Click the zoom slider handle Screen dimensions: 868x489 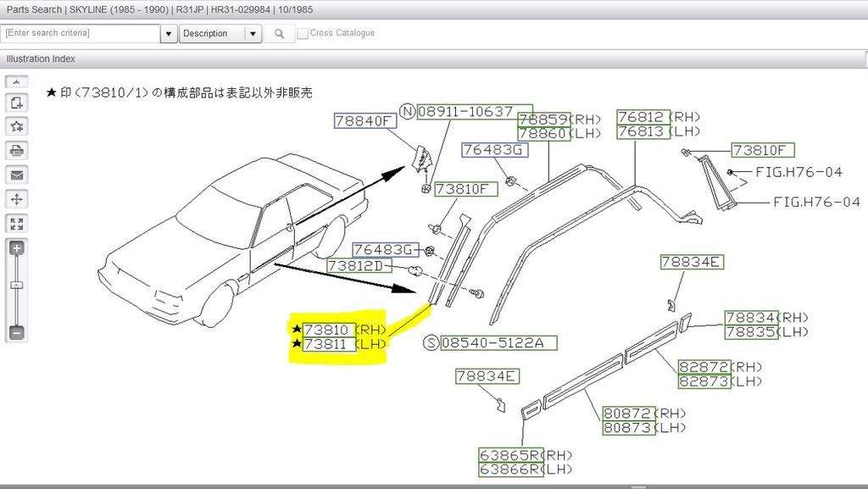point(17,285)
